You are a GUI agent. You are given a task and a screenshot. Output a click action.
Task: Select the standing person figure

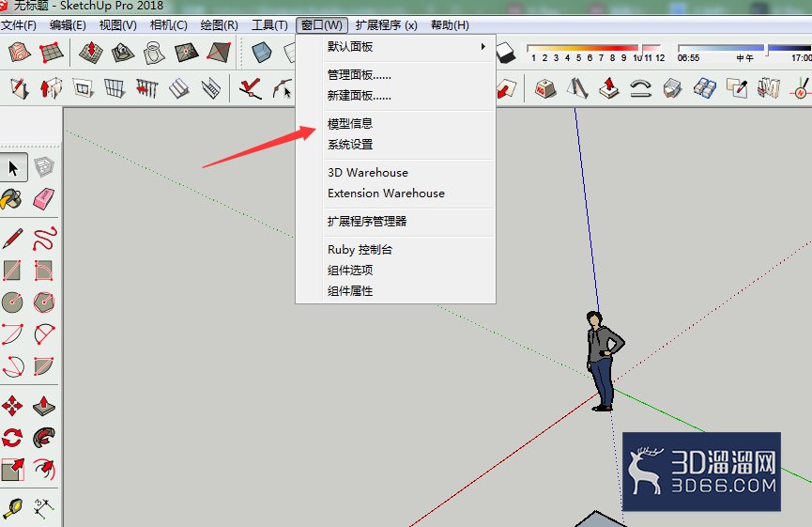click(604, 361)
